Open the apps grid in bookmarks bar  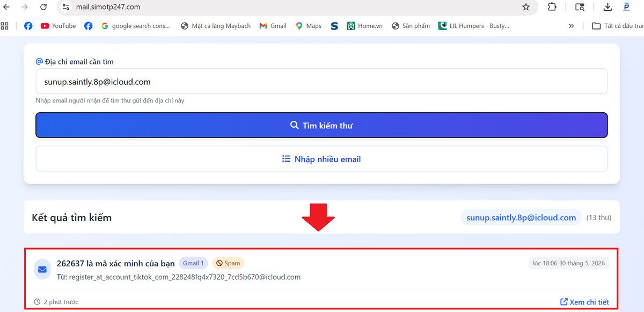5,26
